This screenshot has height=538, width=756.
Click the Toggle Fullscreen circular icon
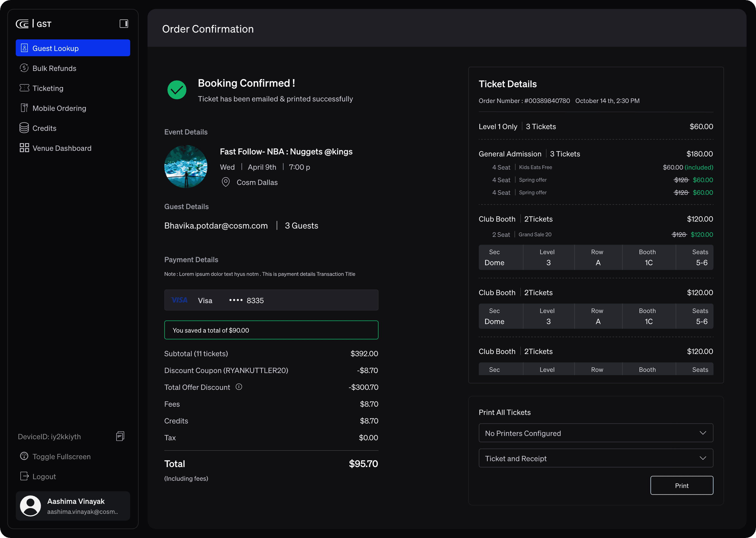pyautogui.click(x=24, y=456)
